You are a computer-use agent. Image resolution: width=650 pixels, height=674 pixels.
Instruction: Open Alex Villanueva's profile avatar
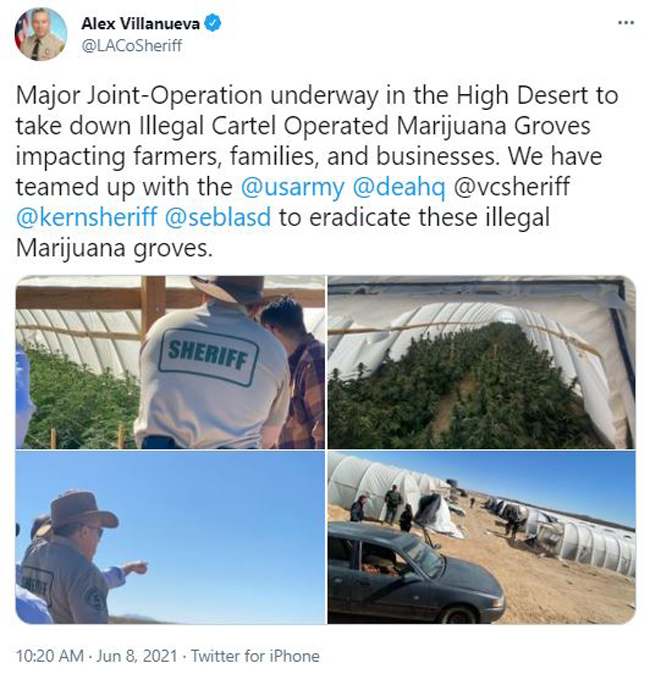41,34
